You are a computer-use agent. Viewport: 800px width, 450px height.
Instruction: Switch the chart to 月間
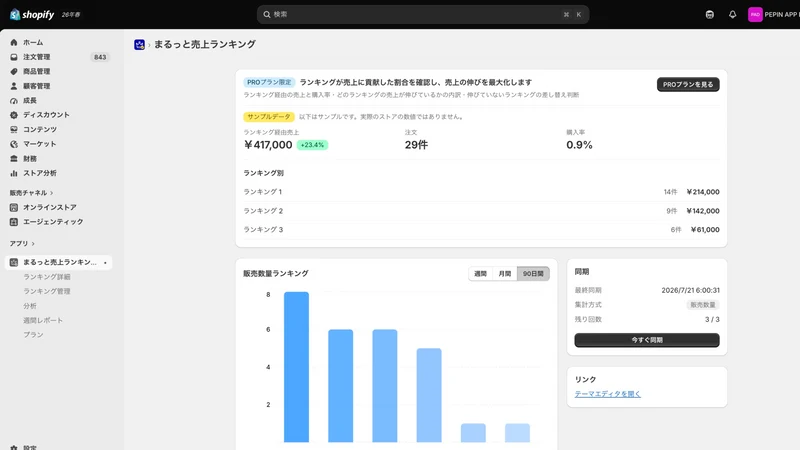point(505,273)
